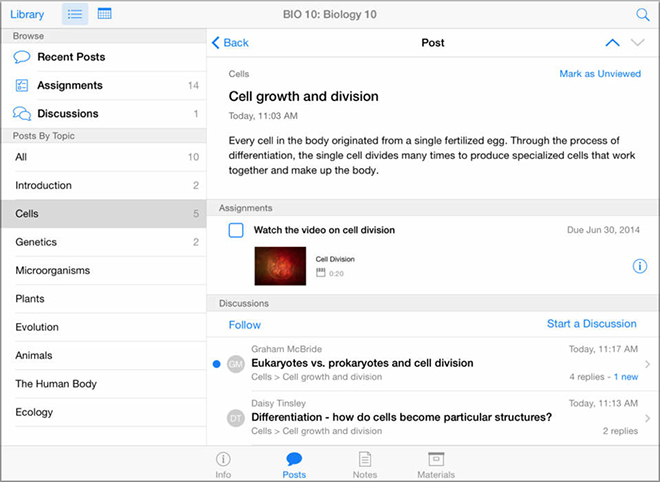The height and width of the screenshot is (482, 660).
Task: Select the Genetics topic
Action: 104,242
